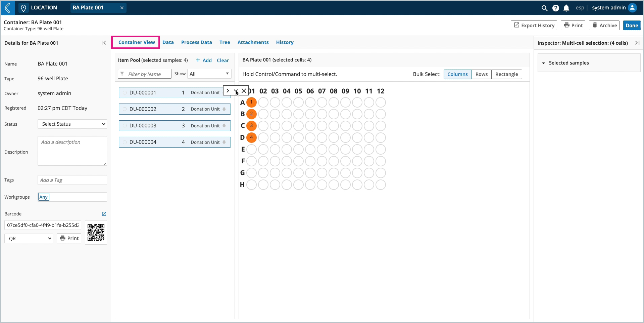Select orange well A01 with sample 1
This screenshot has height=323, width=644.
click(251, 102)
